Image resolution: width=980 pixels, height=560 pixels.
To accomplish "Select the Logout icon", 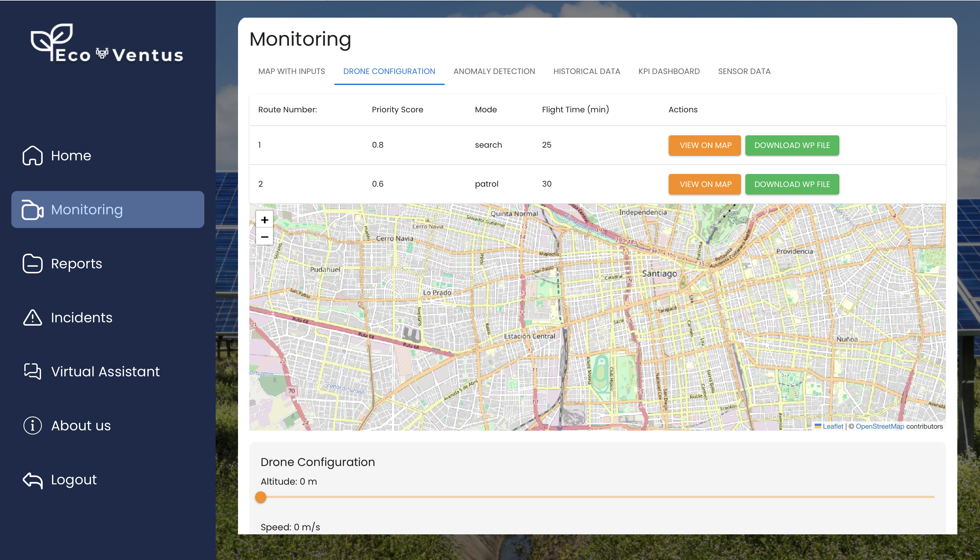I will (x=32, y=480).
